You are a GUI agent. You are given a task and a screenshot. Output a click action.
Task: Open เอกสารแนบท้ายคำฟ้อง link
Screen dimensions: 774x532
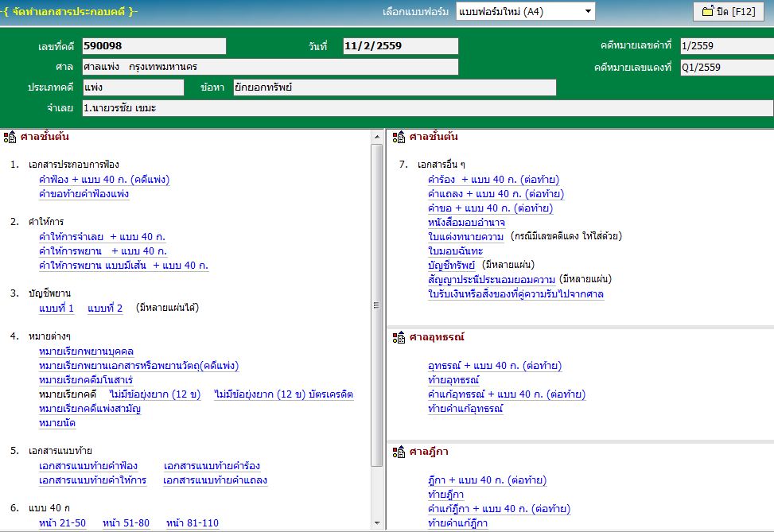click(x=88, y=466)
